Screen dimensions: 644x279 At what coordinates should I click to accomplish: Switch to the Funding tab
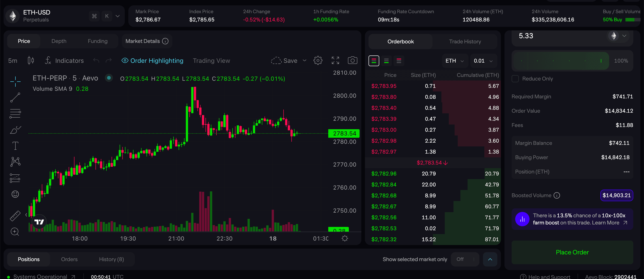97,41
